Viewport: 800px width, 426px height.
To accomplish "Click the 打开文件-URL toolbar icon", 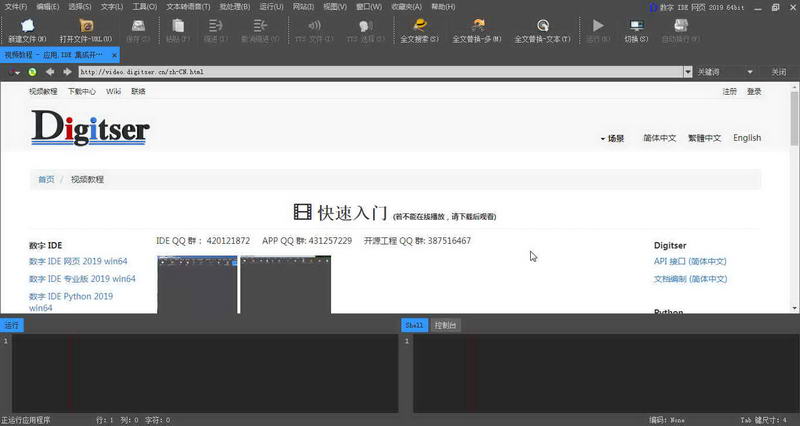I will [86, 25].
